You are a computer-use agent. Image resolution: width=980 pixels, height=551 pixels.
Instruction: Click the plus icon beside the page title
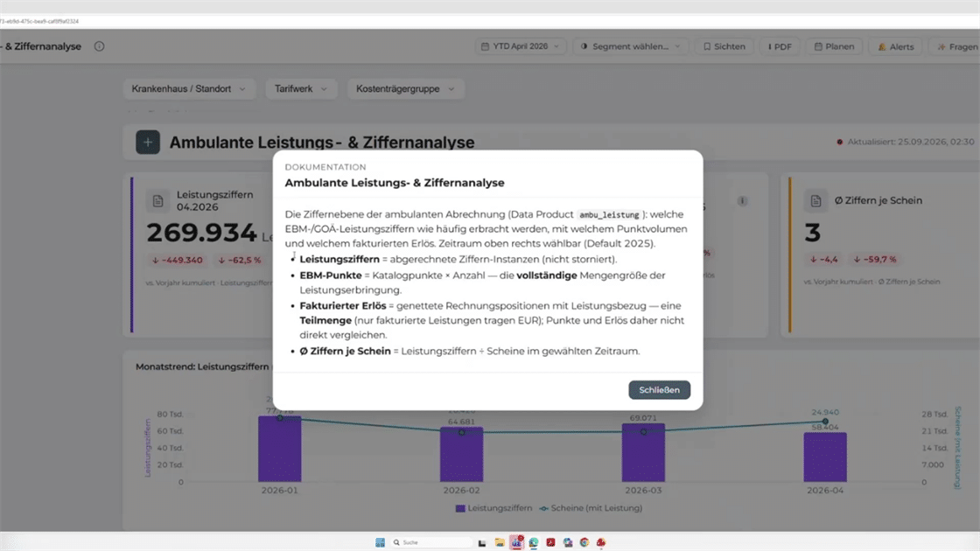pos(148,143)
